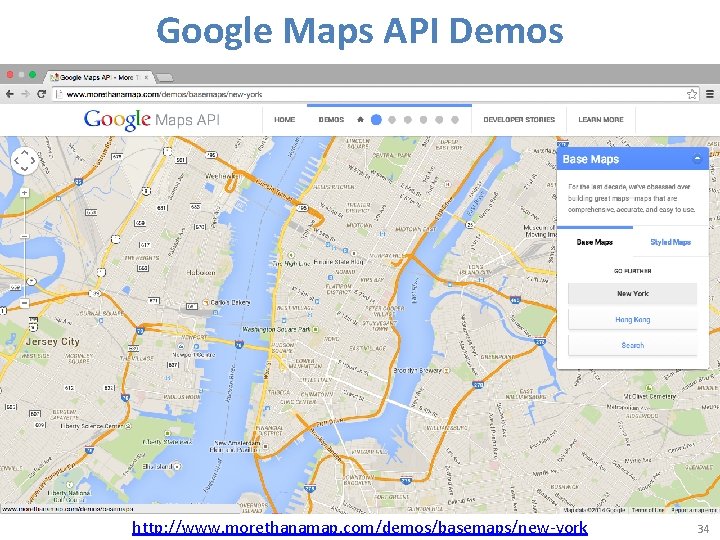Click the Weehawken map label
Image resolution: width=720 pixels, height=540 pixels.
coord(222,176)
